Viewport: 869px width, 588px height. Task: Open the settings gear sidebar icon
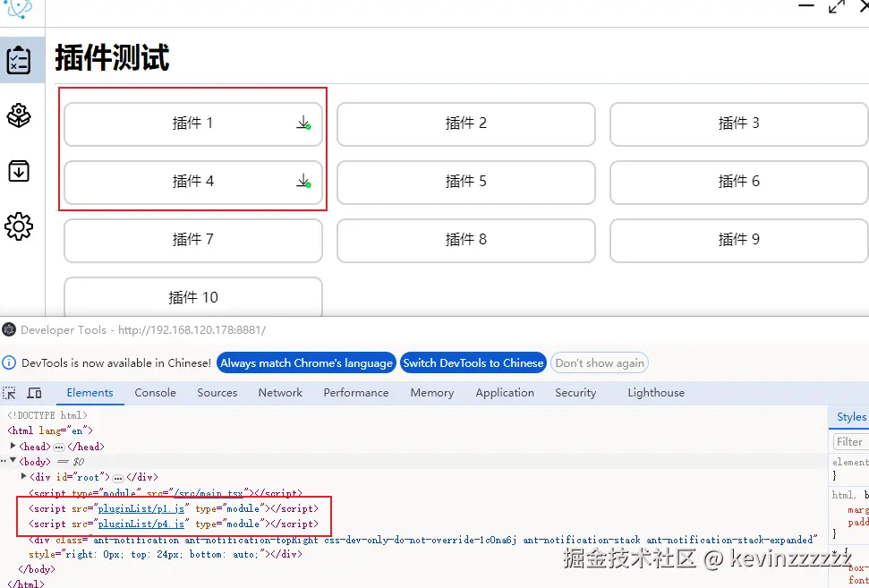click(18, 226)
